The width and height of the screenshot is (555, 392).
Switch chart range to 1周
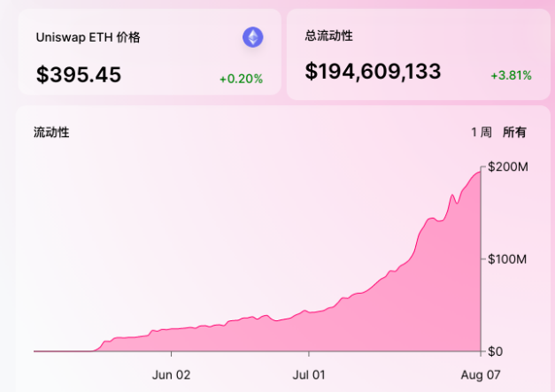point(481,133)
